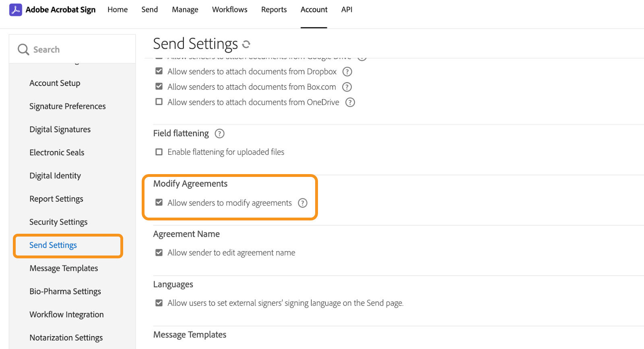Show Field flattening help tooltip icon
The width and height of the screenshot is (644, 349).
point(219,133)
